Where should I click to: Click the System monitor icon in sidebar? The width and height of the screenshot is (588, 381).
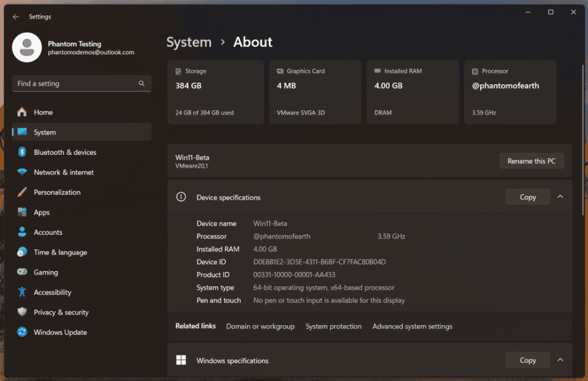tap(22, 132)
